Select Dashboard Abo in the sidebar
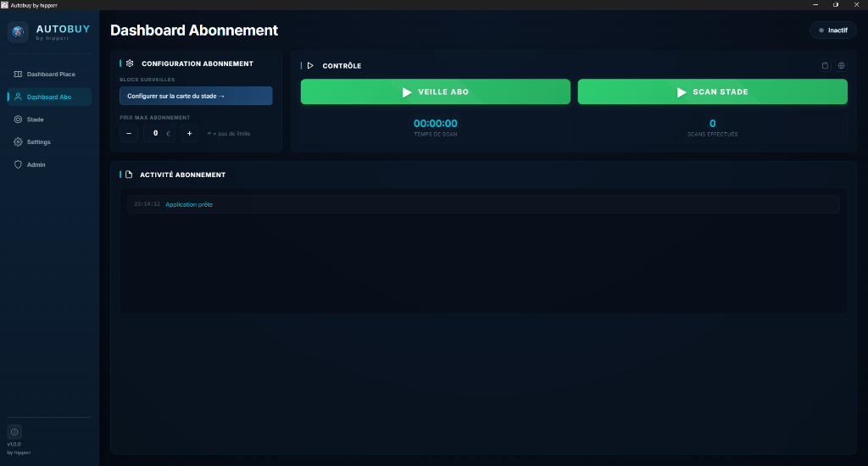 coord(49,97)
